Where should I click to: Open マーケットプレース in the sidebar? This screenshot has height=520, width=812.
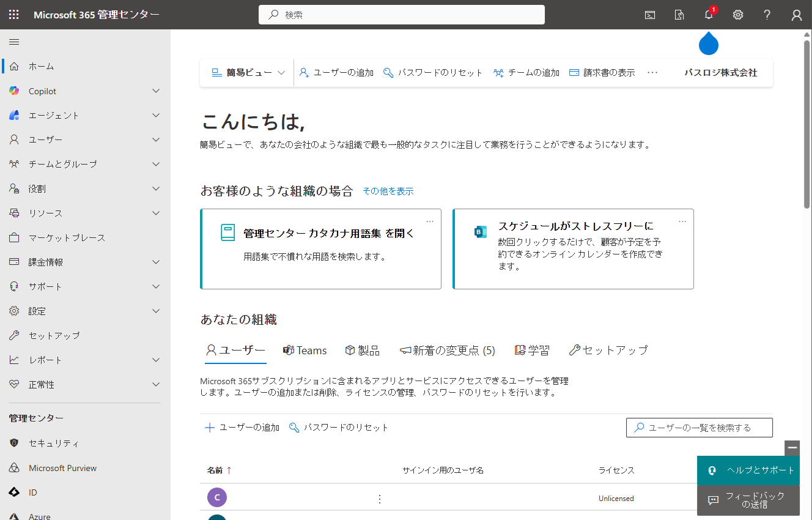[85, 237]
